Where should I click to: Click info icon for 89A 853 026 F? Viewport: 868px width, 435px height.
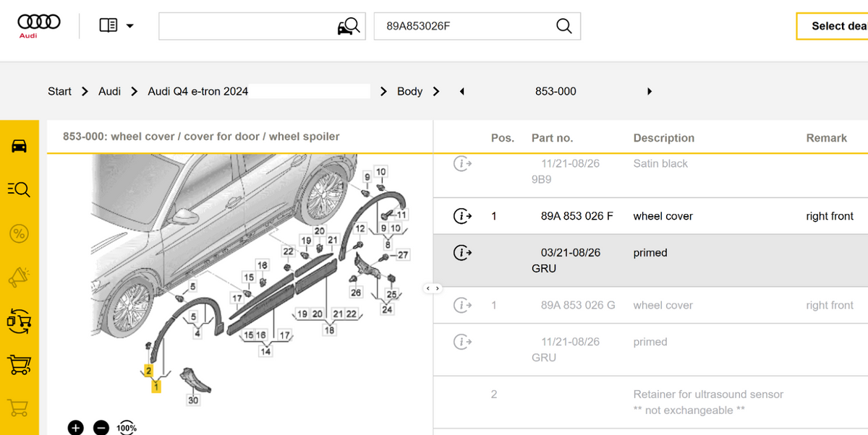(x=462, y=215)
